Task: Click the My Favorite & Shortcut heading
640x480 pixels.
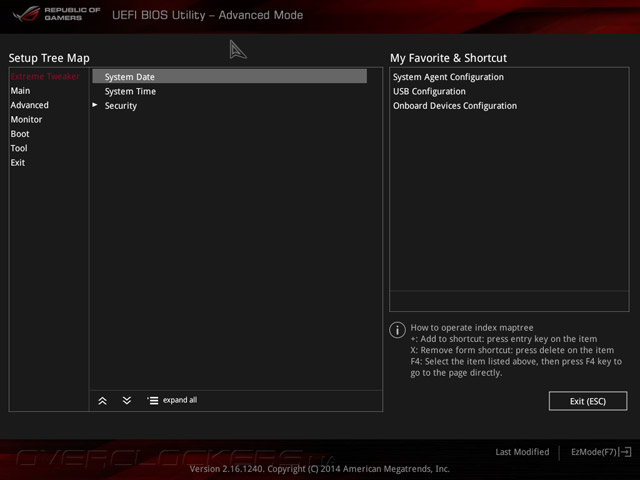Action: pyautogui.click(x=448, y=58)
